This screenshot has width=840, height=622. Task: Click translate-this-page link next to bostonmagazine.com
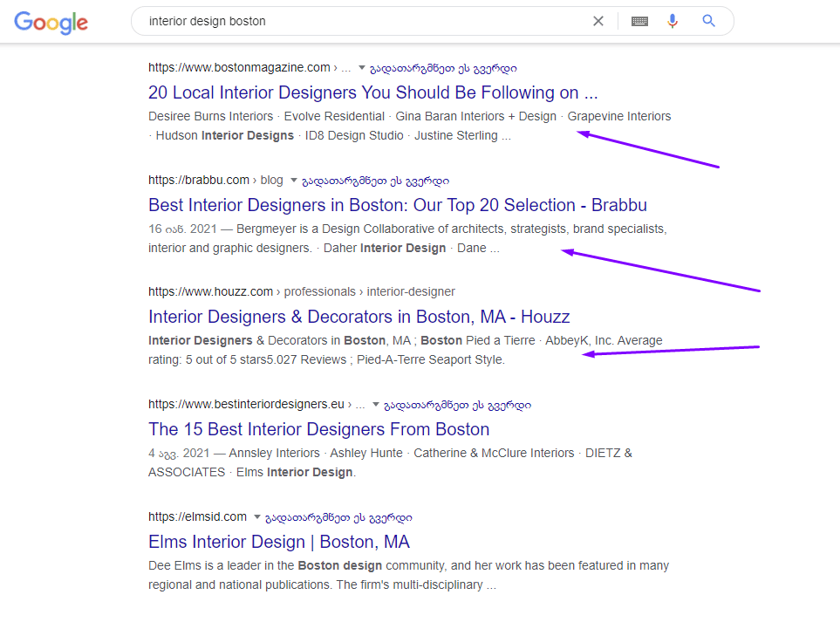pyautogui.click(x=444, y=68)
